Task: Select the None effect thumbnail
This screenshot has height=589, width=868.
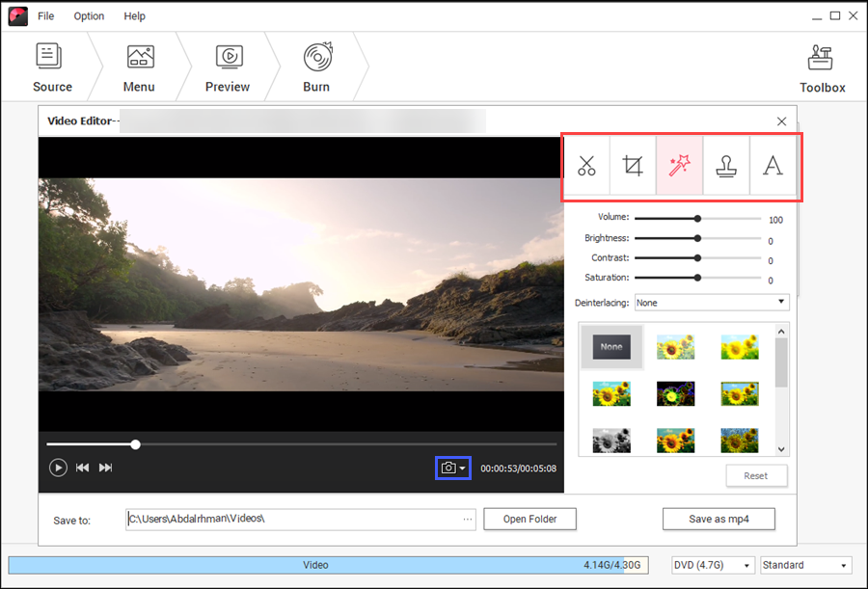Action: pos(610,346)
